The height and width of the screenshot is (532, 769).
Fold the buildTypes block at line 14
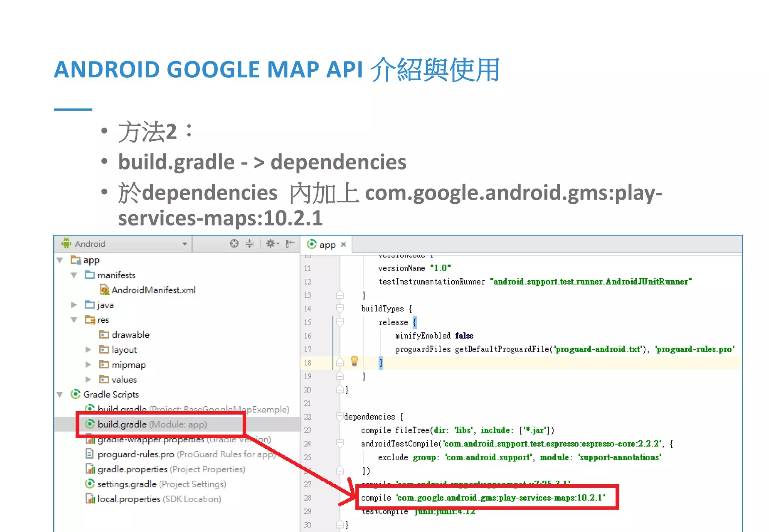[340, 309]
